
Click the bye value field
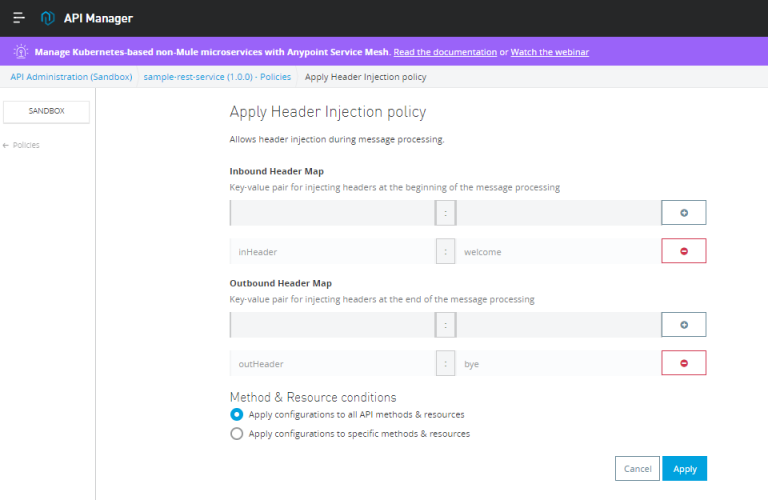tap(558, 363)
